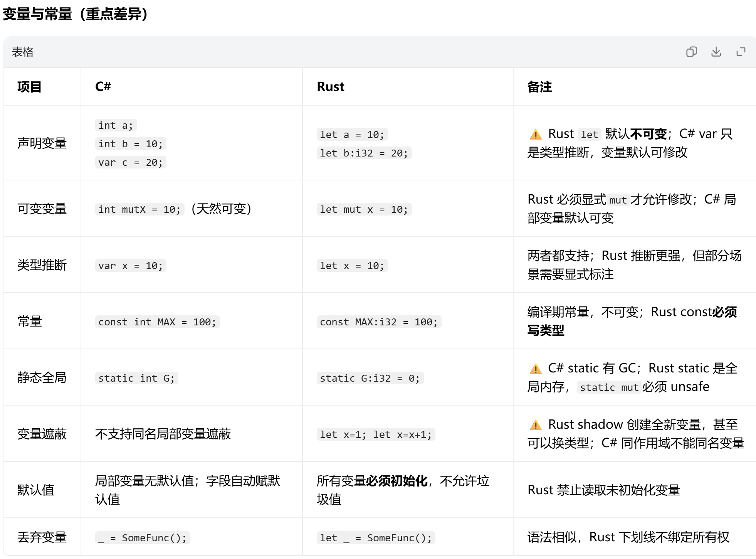Click the code '_ = SomeFunc();' in C# column
756x559 pixels.
pos(143,538)
